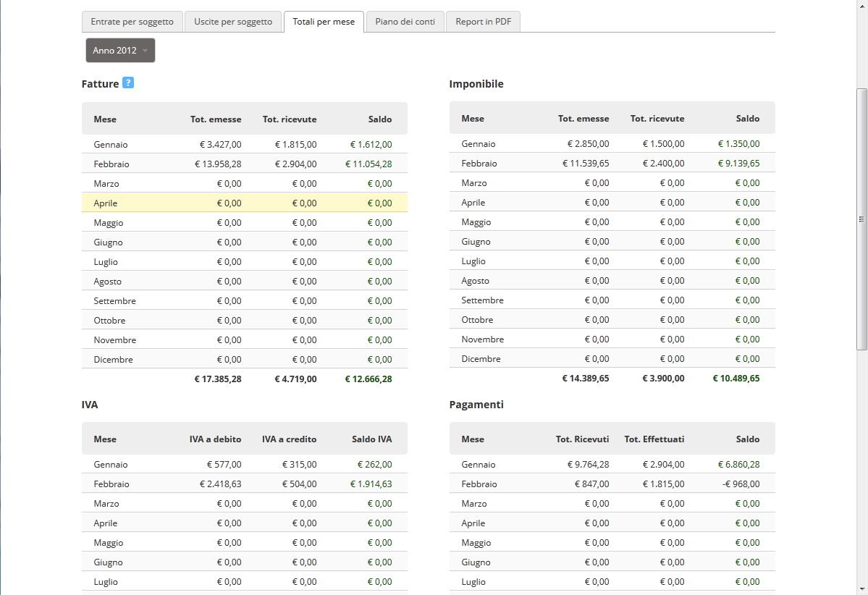
Task: Click the help icon next to Fatture
Action: [x=128, y=83]
